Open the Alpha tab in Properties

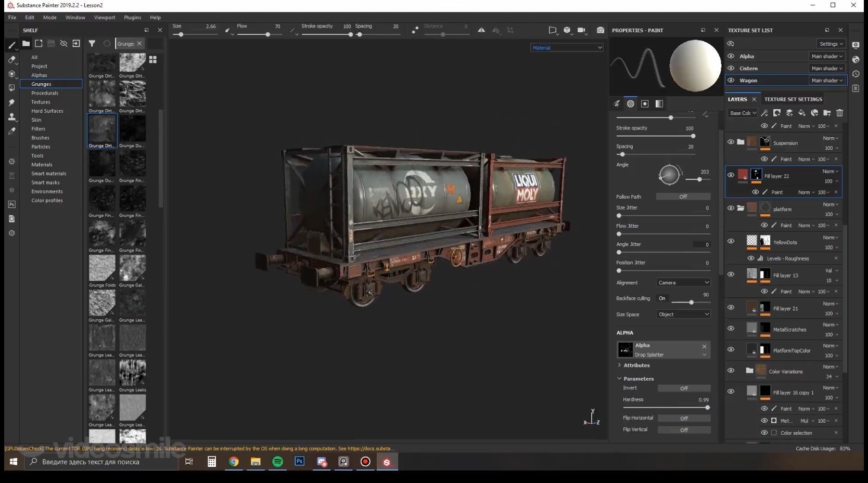631,104
